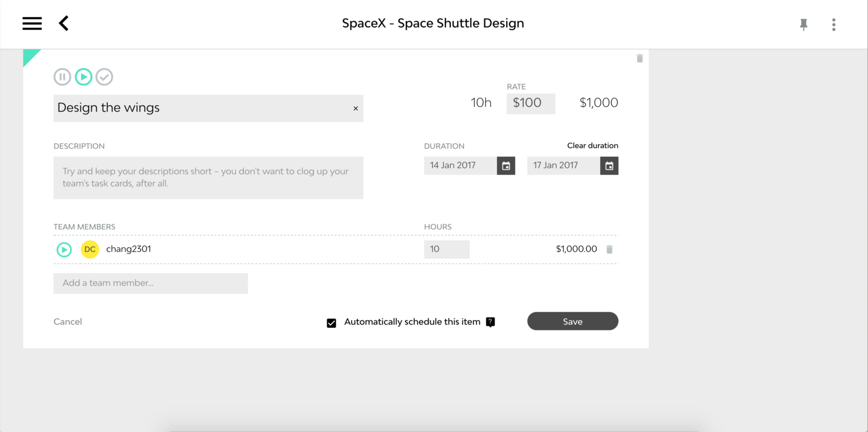
Task: Delete this task using the top trash icon
Action: tap(640, 59)
